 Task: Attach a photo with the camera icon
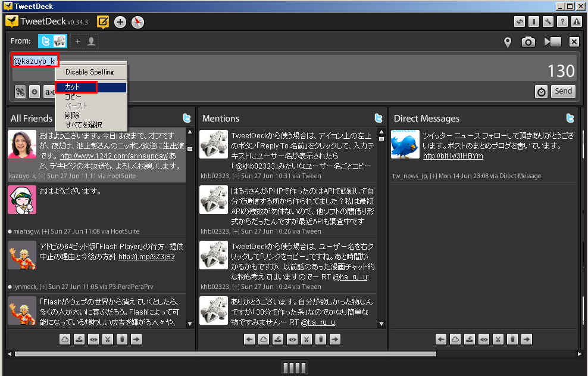(x=528, y=42)
